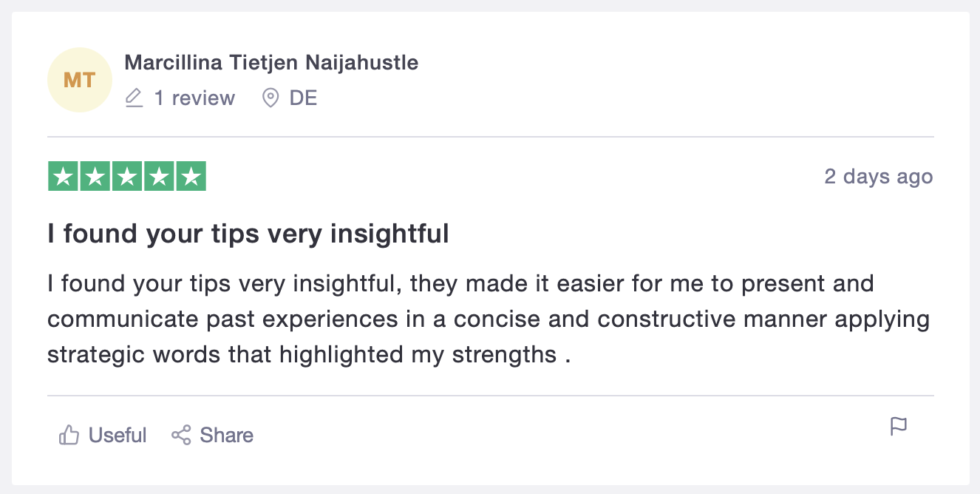Click the fourth green rating star

click(x=159, y=176)
